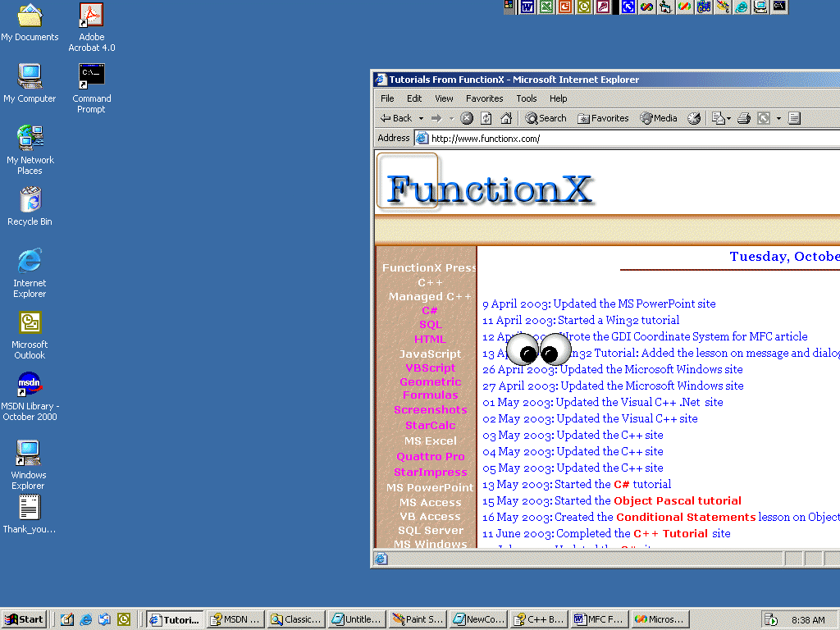Image resolution: width=840 pixels, height=630 pixels.
Task: Click the Paint Shop Pro palette icon in shortcut bar
Action: click(723, 7)
